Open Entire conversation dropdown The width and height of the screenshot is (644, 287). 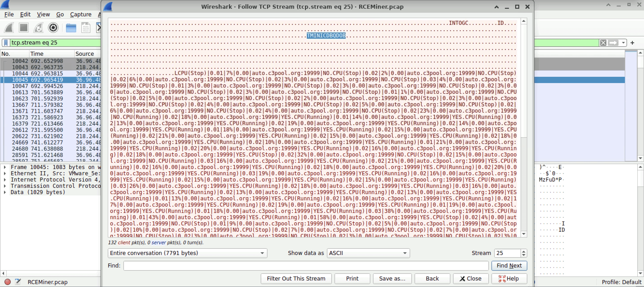[187, 253]
